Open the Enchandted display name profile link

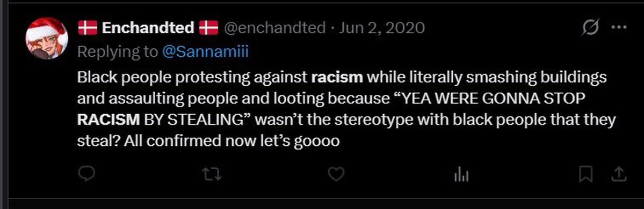(148, 28)
